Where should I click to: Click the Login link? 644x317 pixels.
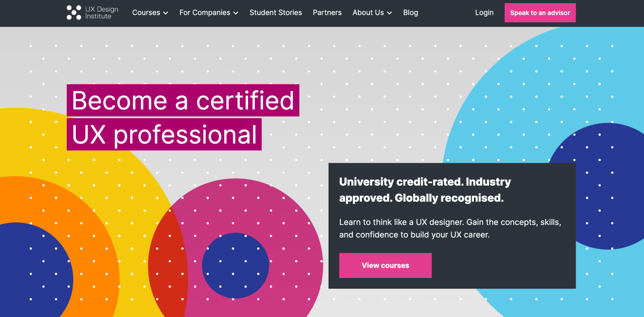coord(484,13)
